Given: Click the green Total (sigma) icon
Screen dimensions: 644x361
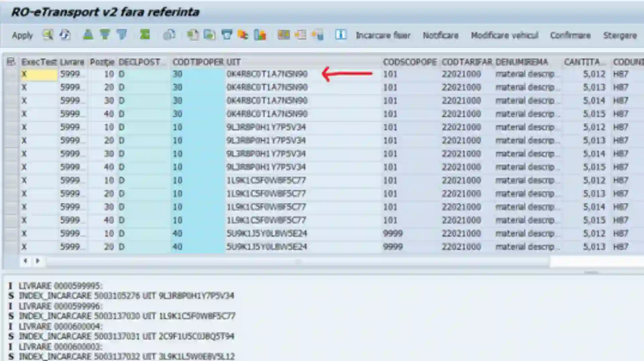Looking at the screenshot, I should [x=145, y=35].
